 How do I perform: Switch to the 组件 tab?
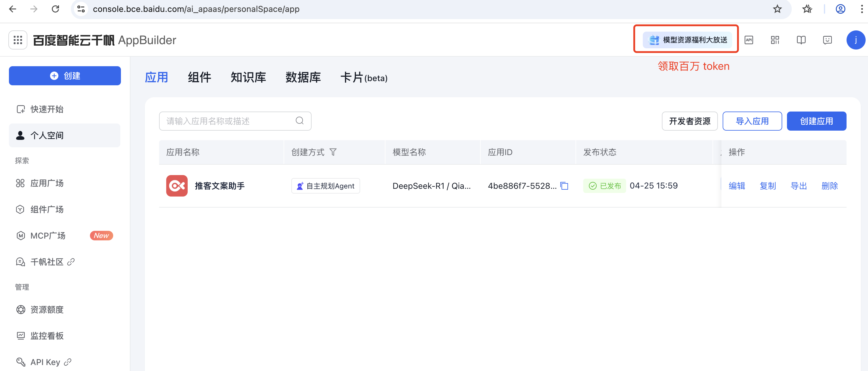(200, 77)
